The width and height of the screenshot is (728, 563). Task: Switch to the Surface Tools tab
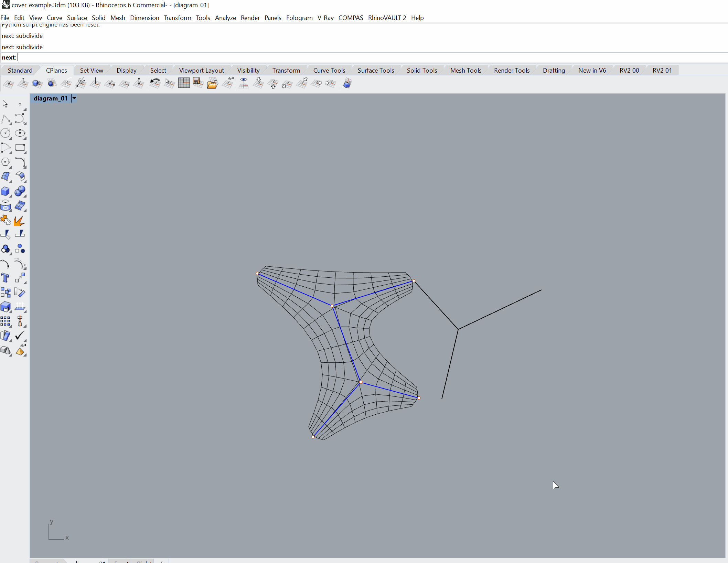(376, 71)
